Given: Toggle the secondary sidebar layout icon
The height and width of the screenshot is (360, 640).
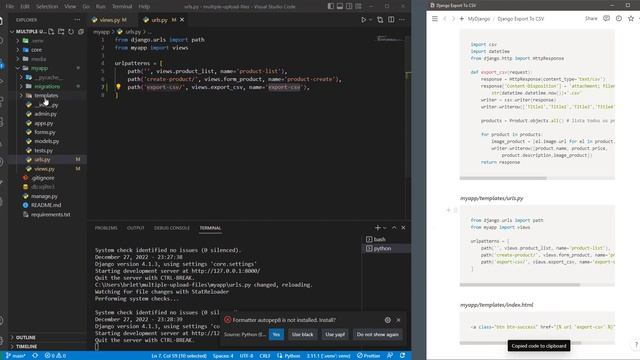Looking at the screenshot, I should (349, 6).
